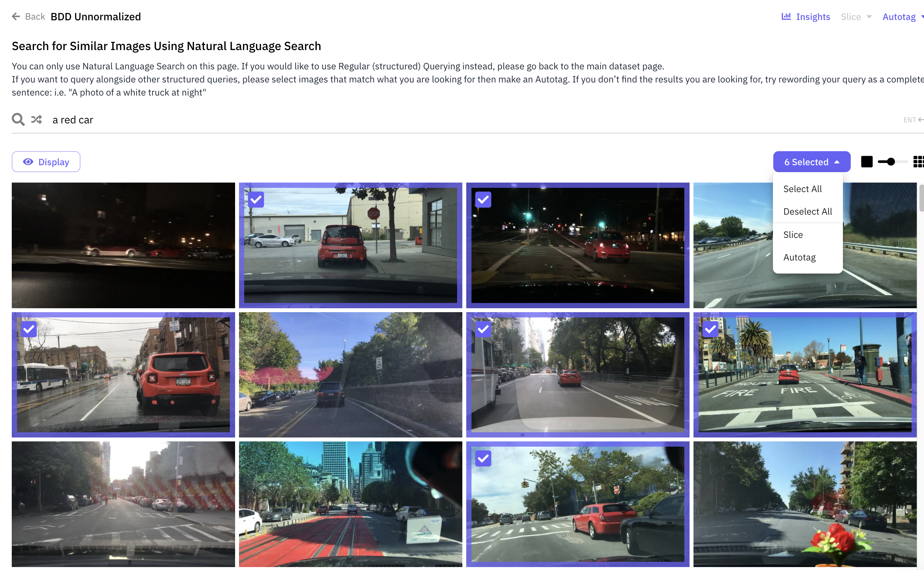Screen dimensions: 924x570
Task: Open the Slice dropdown in header
Action: point(856,17)
